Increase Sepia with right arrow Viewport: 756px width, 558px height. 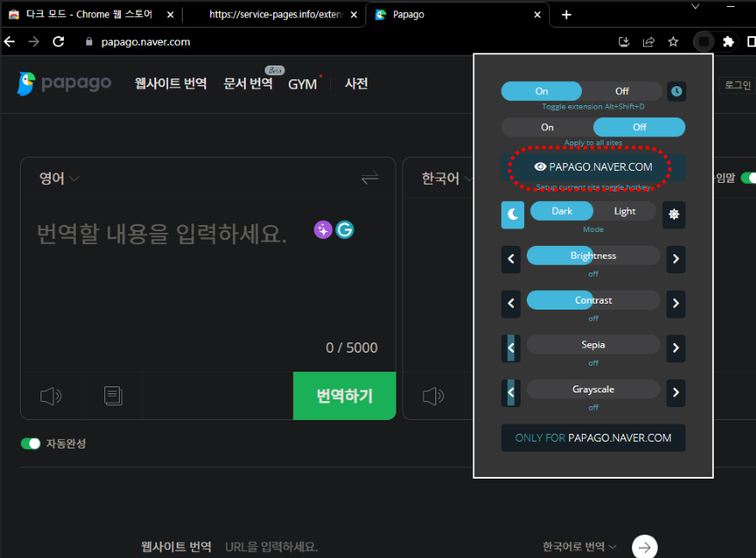(x=676, y=348)
